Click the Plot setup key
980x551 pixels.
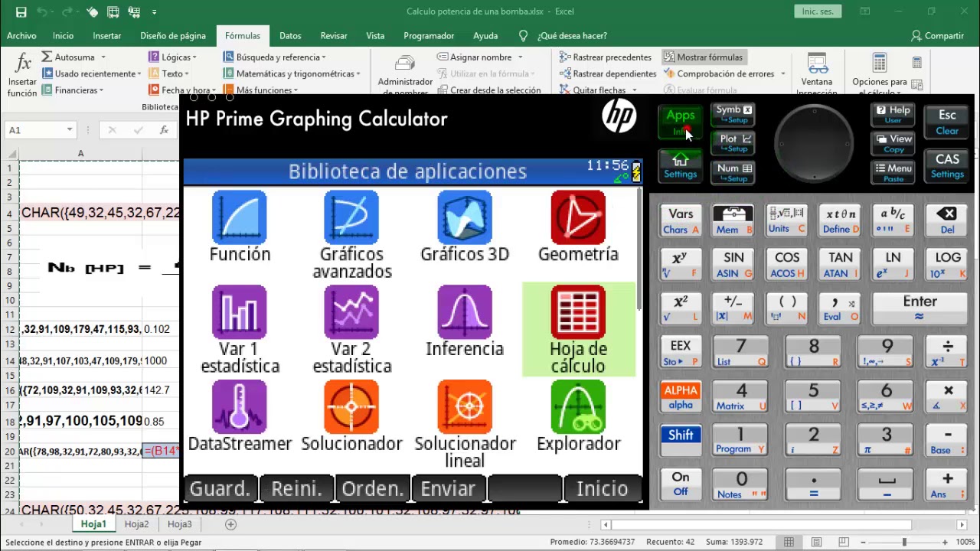[x=733, y=143]
